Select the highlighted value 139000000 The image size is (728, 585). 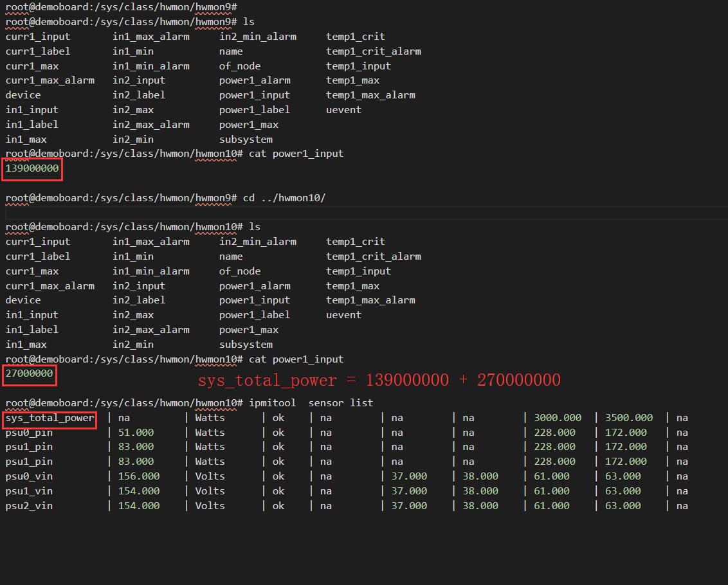(x=32, y=168)
